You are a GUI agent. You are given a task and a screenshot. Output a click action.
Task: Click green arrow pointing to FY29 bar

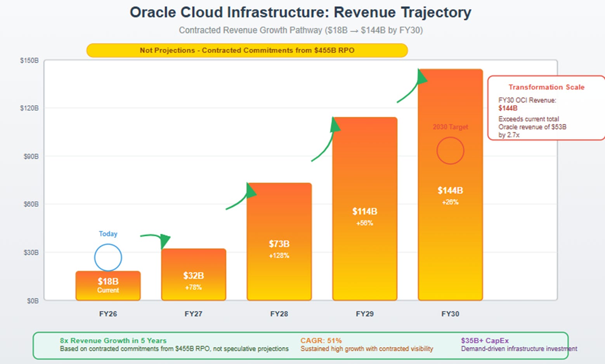(326, 139)
